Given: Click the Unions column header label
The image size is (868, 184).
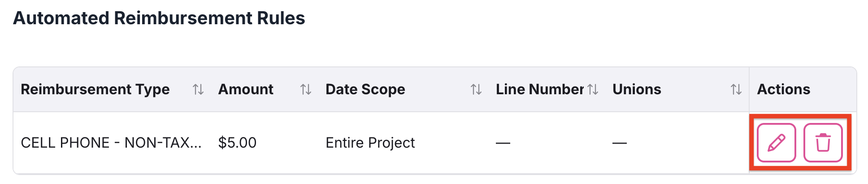Looking at the screenshot, I should (x=637, y=89).
